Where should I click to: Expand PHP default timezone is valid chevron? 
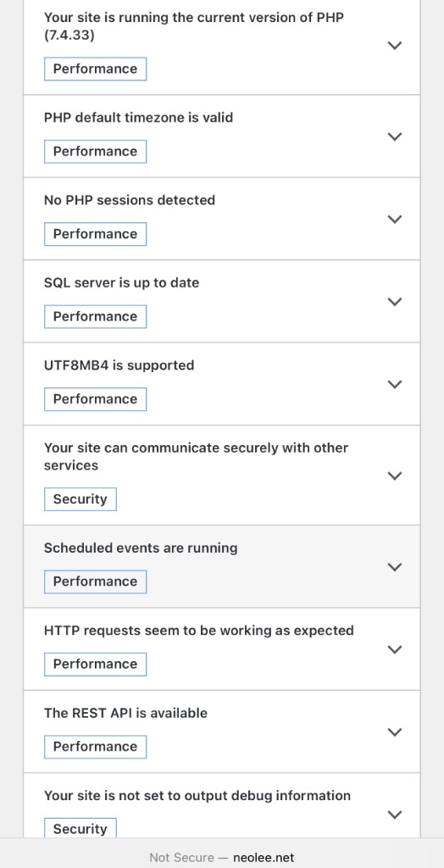click(394, 136)
